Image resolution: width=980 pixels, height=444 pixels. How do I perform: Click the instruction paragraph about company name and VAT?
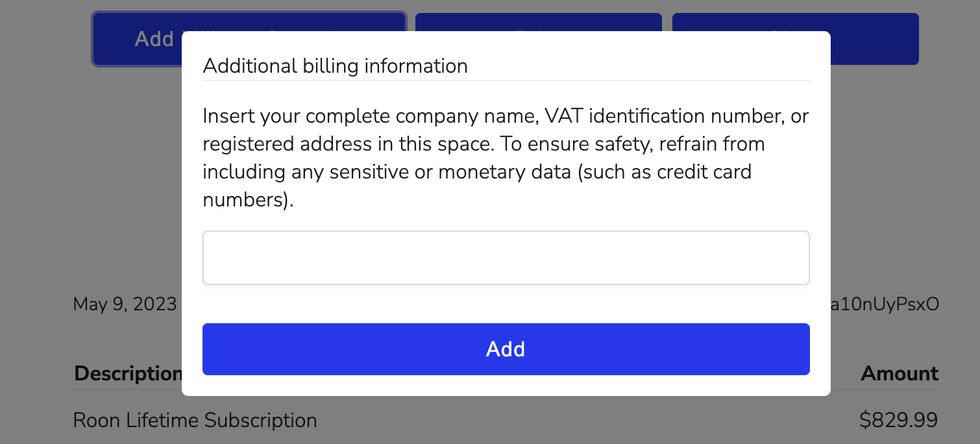506,158
